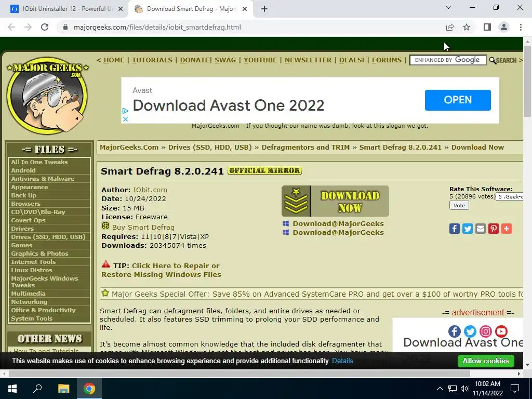Click first Download@MajorGeeks link
This screenshot has width=532, height=399.
[338, 223]
